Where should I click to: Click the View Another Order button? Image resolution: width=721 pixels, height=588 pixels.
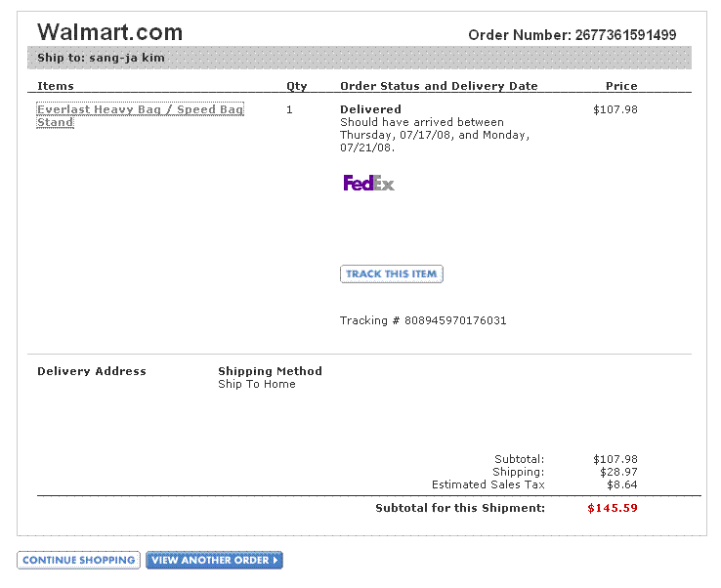click(214, 560)
